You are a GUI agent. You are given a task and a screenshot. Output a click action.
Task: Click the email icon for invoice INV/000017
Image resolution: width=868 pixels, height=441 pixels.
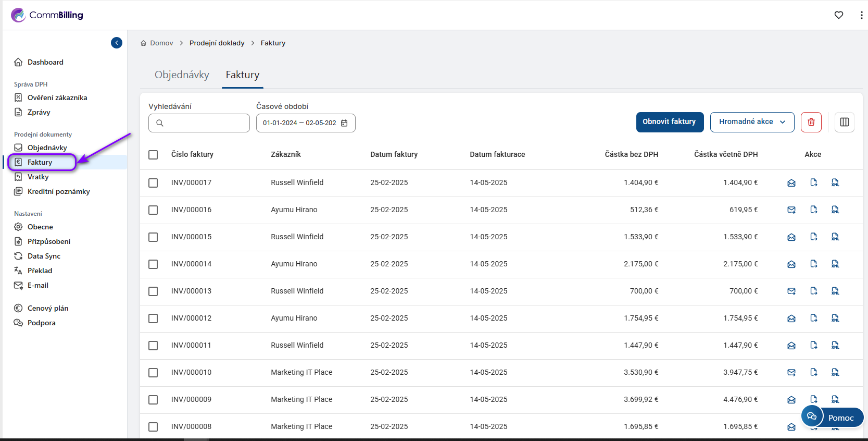pos(791,183)
